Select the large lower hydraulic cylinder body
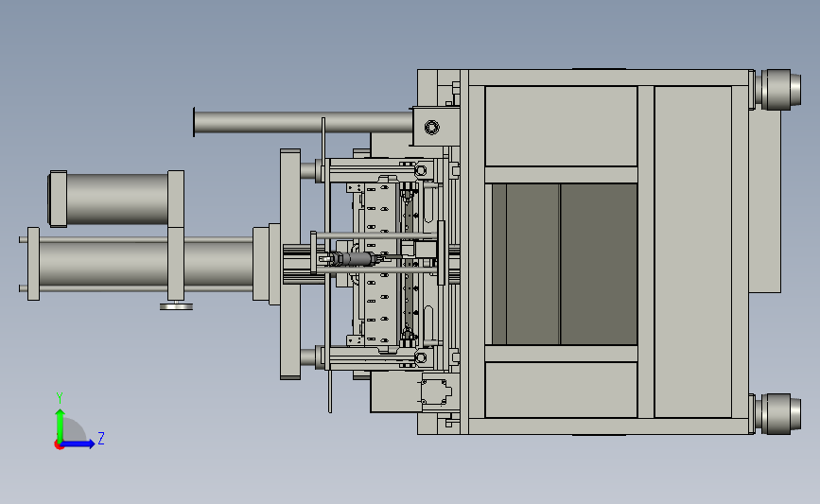The image size is (820, 504). pyautogui.click(x=147, y=264)
